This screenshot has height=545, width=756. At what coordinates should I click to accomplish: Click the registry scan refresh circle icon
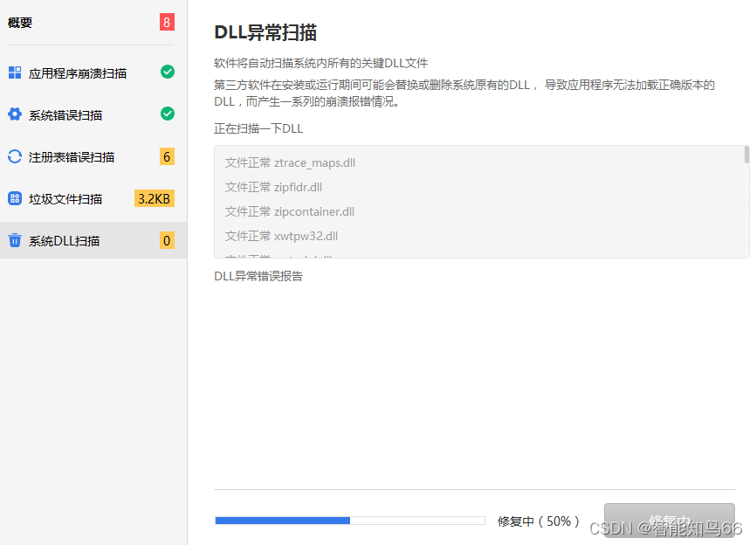[x=15, y=156]
